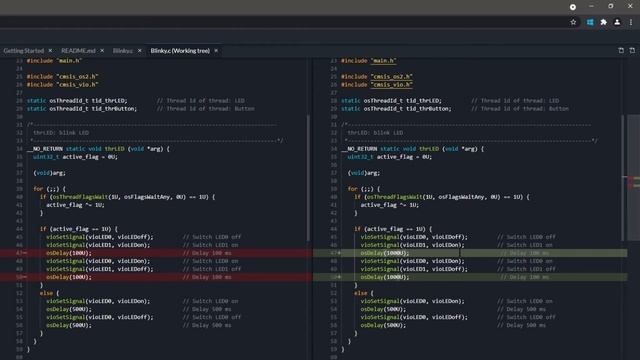Click the right pane vertical scrollbar
Viewport: 640px width, 360px height.
[622, 178]
